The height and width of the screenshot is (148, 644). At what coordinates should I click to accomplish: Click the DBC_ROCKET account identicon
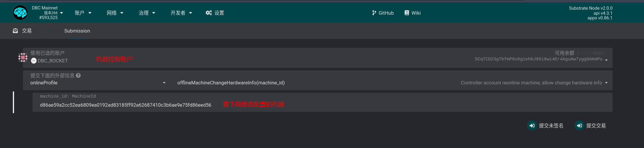(23, 57)
